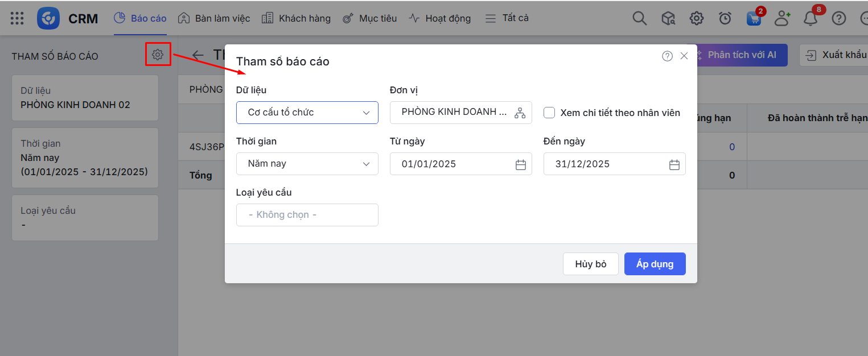Click the alarm clock reminder icon
The image size is (868, 356).
coord(725,18)
